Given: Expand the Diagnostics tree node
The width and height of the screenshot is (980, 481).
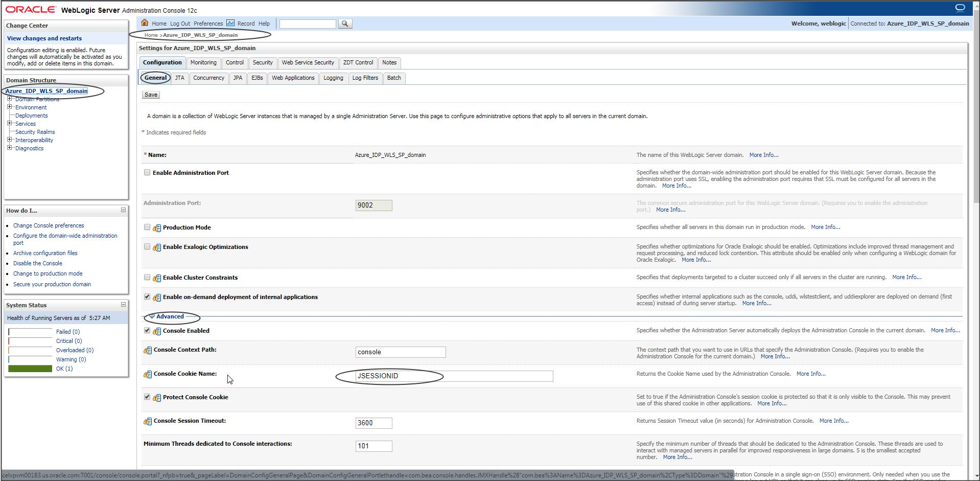Looking at the screenshot, I should pyautogui.click(x=9, y=148).
